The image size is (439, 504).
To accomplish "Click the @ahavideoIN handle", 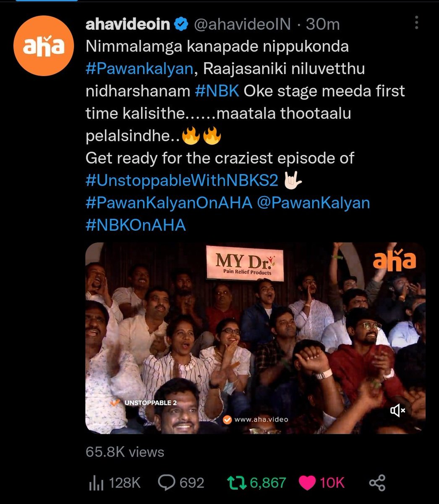I will click(x=241, y=24).
